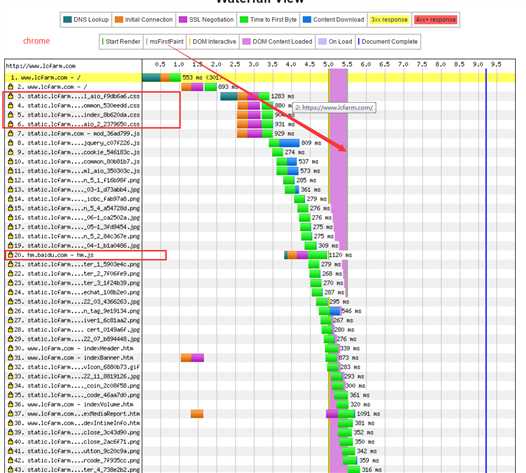526x473 pixels.
Task: Open request 6 aio_2 css file
Action: click(x=84, y=124)
